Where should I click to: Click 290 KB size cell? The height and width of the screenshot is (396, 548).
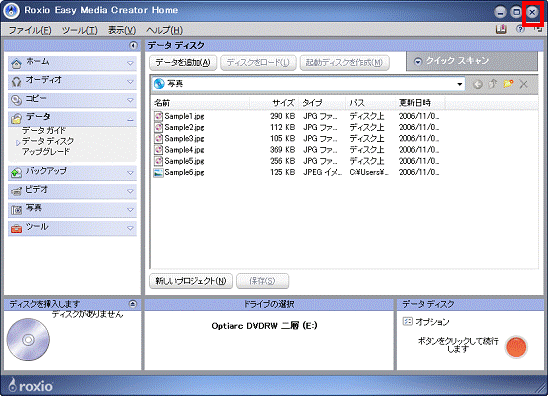(x=282, y=116)
